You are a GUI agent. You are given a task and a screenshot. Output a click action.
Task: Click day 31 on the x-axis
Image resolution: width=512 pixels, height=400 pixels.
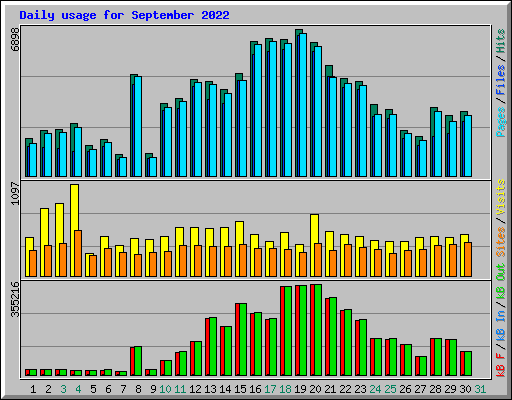[x=480, y=389]
